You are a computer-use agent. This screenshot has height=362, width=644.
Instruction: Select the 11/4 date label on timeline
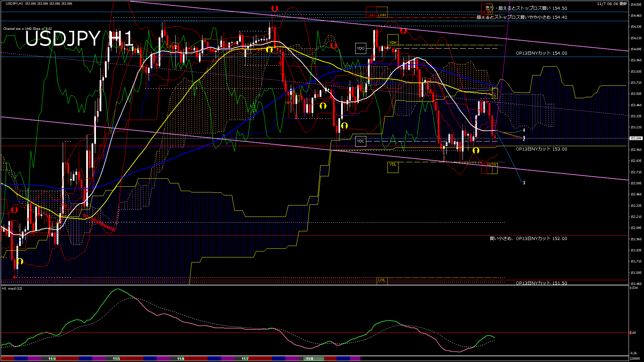click(52, 359)
